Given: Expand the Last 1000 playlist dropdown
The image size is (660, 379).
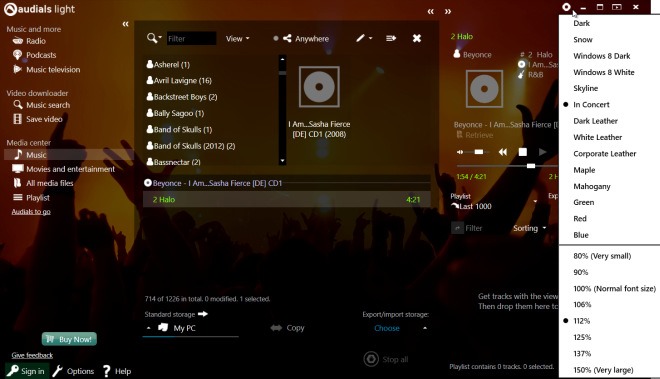Looking at the screenshot, I should [535, 202].
